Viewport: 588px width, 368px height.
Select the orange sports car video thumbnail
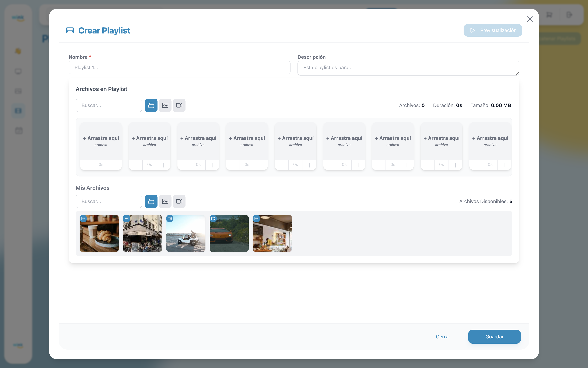229,233
